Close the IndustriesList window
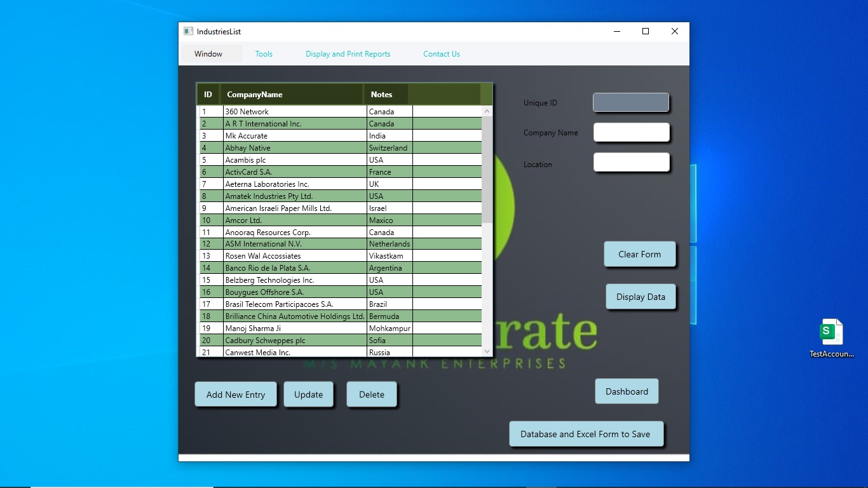Viewport: 868px width, 488px height. point(675,31)
